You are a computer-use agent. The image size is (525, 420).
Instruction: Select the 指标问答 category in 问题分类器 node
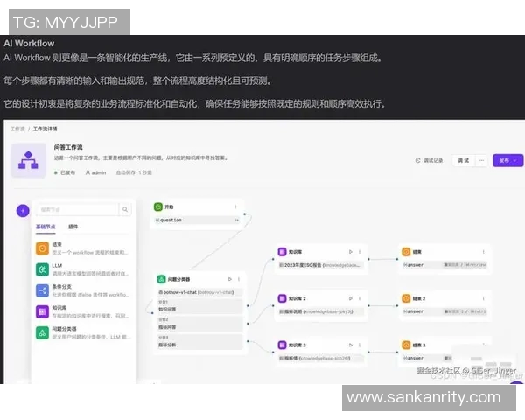coord(199,325)
